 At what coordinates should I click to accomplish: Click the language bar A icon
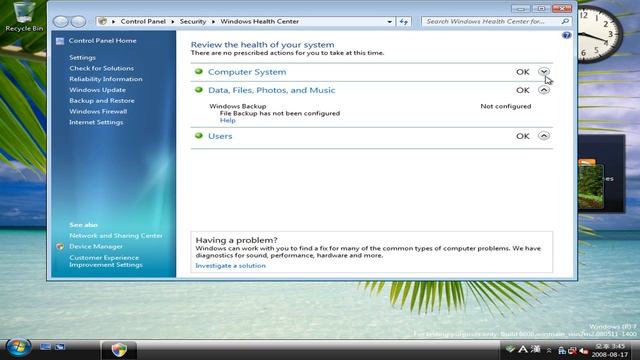(523, 349)
